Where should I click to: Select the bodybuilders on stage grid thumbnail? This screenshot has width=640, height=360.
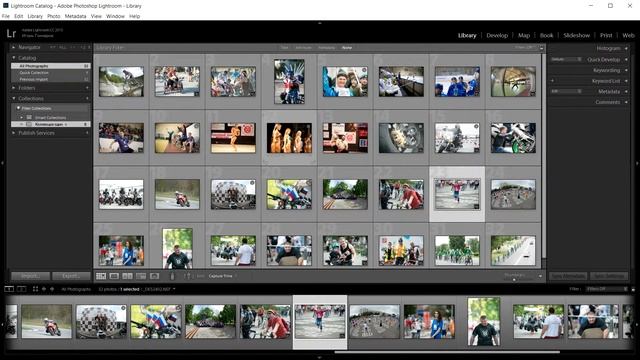[x=289, y=138]
